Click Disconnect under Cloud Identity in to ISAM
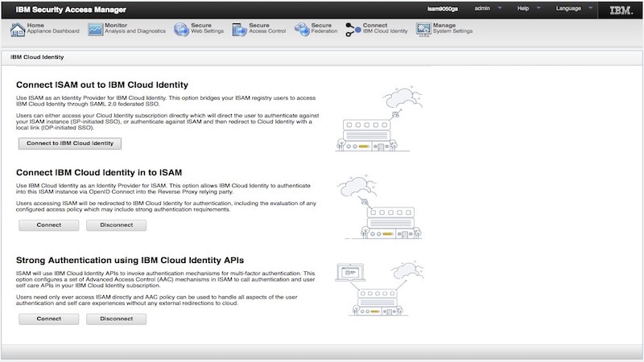 [116, 225]
